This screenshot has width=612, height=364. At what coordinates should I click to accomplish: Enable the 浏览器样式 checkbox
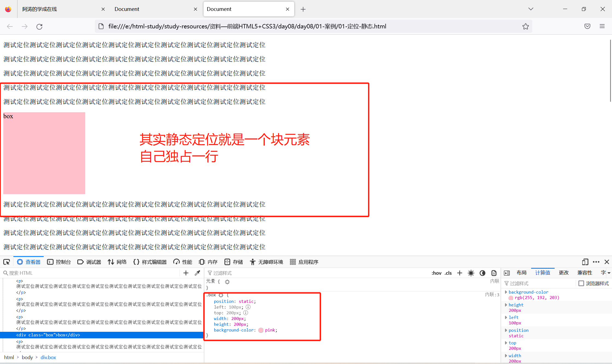(581, 283)
